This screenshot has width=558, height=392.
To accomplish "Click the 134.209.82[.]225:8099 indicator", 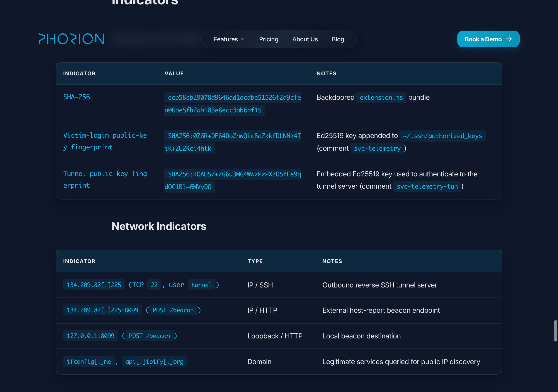I will 102,310.
